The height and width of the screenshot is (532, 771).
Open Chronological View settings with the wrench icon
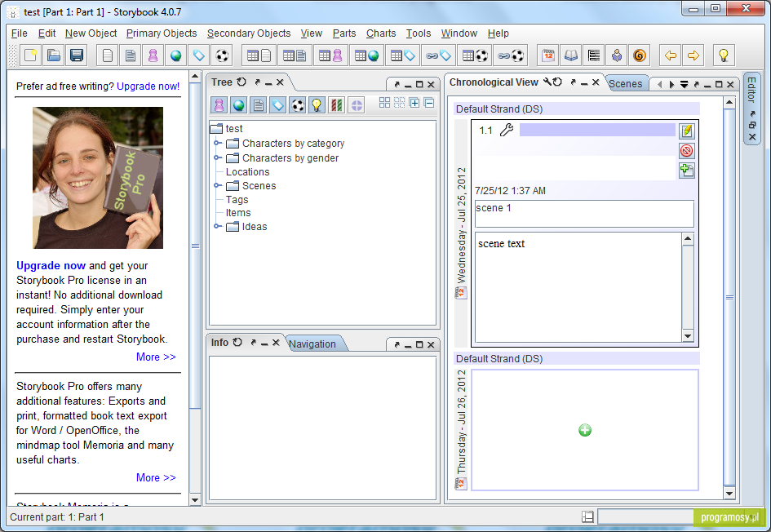tap(547, 82)
